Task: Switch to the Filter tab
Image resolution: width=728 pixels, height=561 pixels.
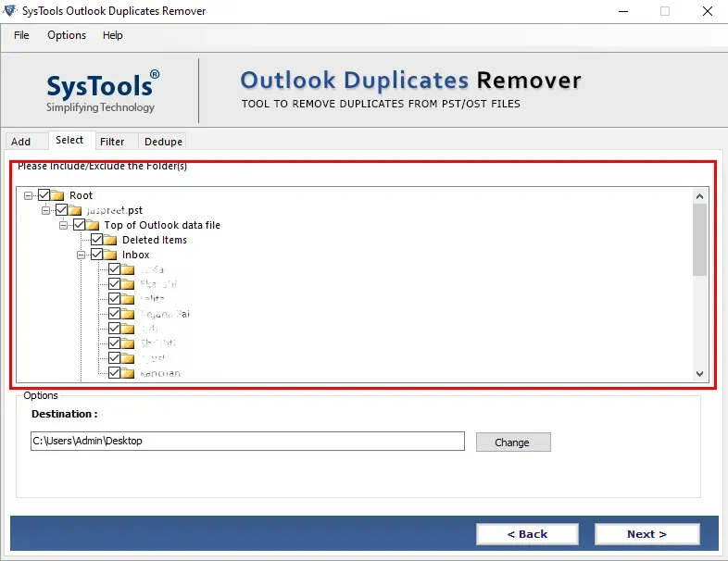Action: 112,142
